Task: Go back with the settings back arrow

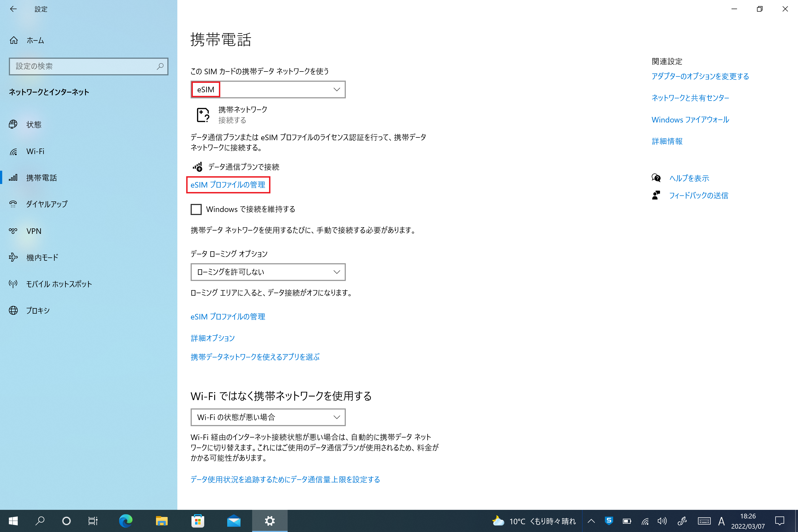Action: (x=13, y=9)
